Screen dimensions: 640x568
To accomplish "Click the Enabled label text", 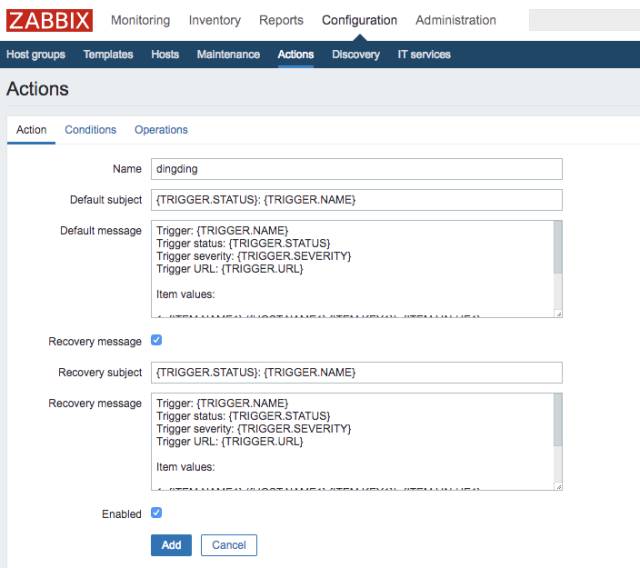I will pos(122,514).
